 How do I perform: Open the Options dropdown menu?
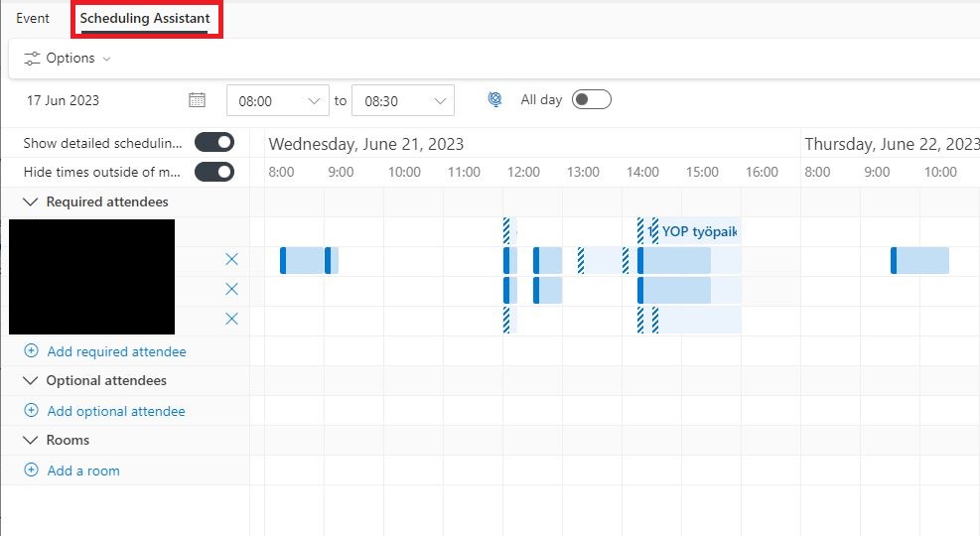67,59
